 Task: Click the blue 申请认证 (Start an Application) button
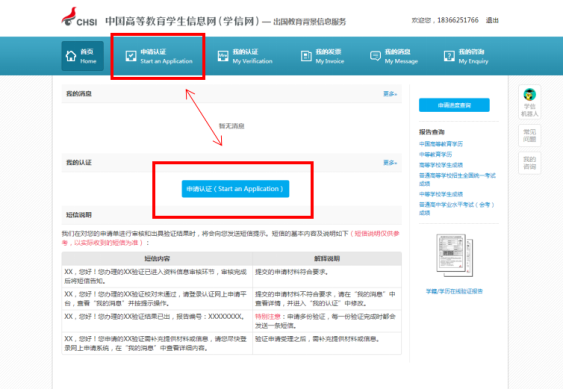click(235, 189)
